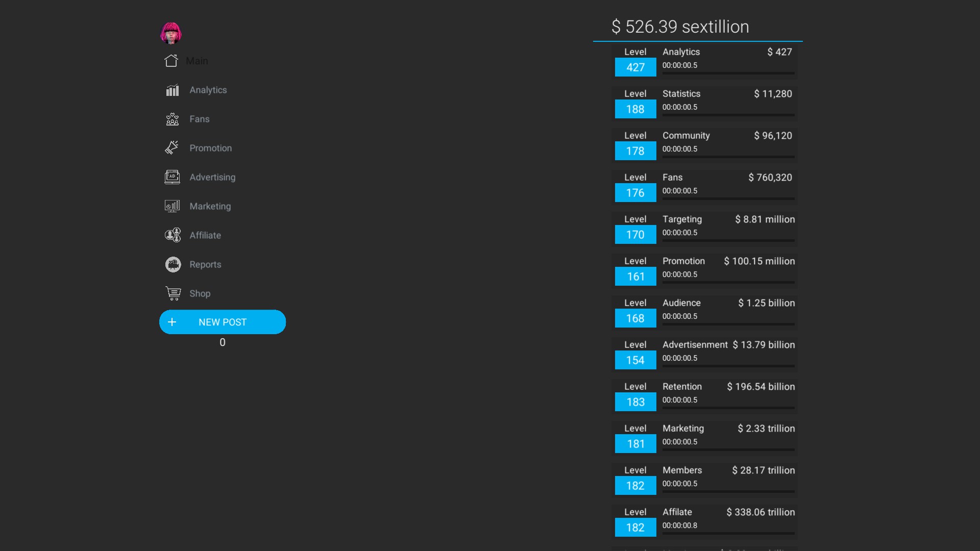Select the Affiliate group icon

(x=173, y=235)
